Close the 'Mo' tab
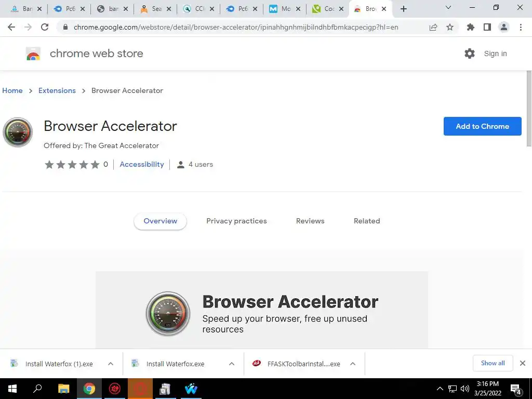 (298, 9)
